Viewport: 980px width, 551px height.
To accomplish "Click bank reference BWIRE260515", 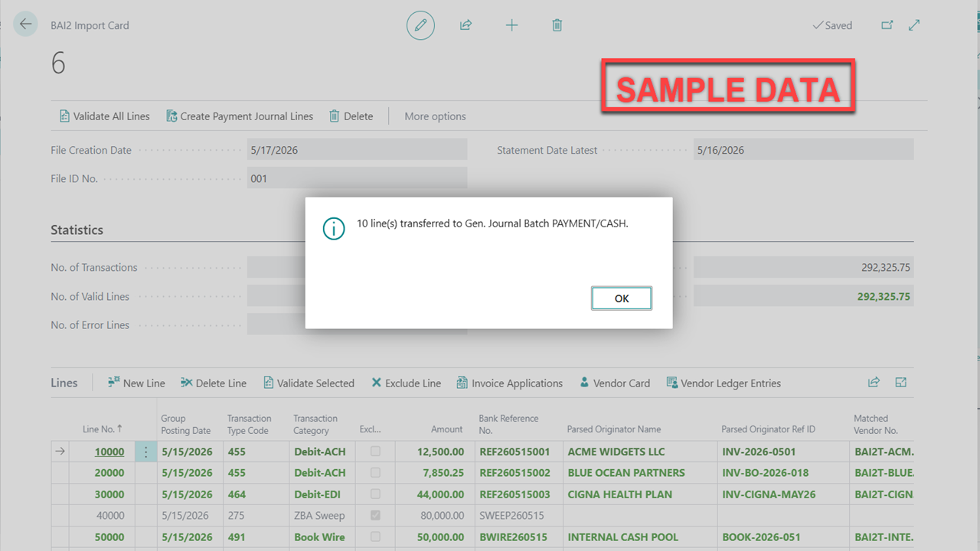I will 513,537.
